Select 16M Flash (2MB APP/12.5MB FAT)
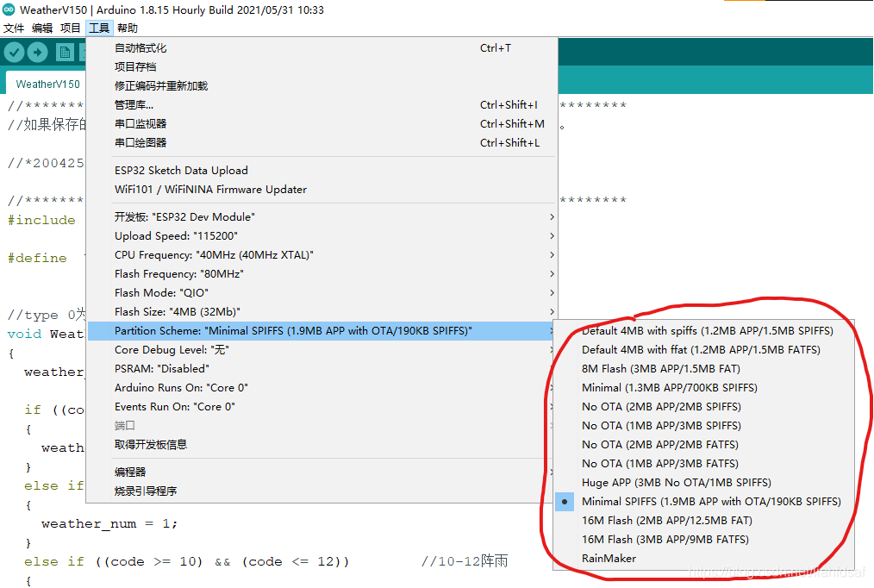This screenshot has width=874, height=588. (704, 521)
